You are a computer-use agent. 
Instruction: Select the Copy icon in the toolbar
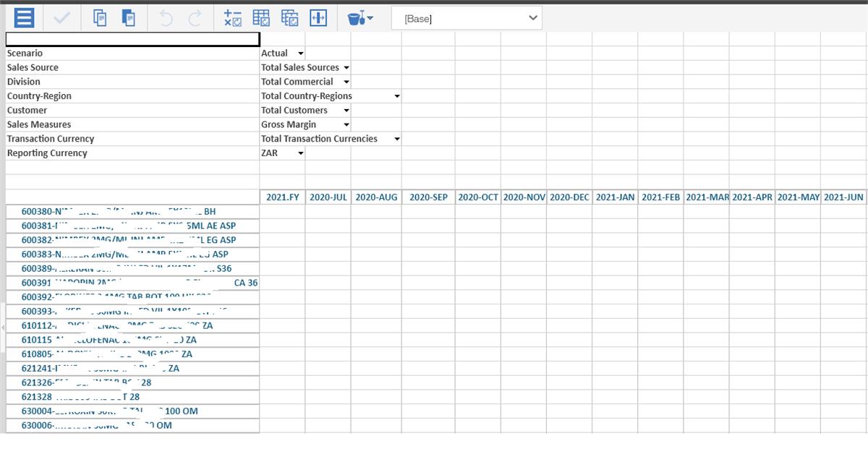pyautogui.click(x=100, y=17)
